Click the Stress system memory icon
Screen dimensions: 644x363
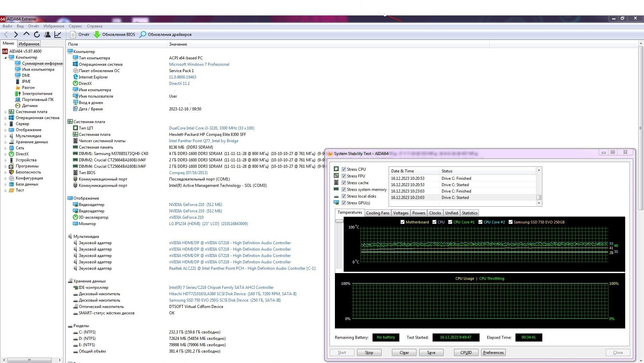336,189
